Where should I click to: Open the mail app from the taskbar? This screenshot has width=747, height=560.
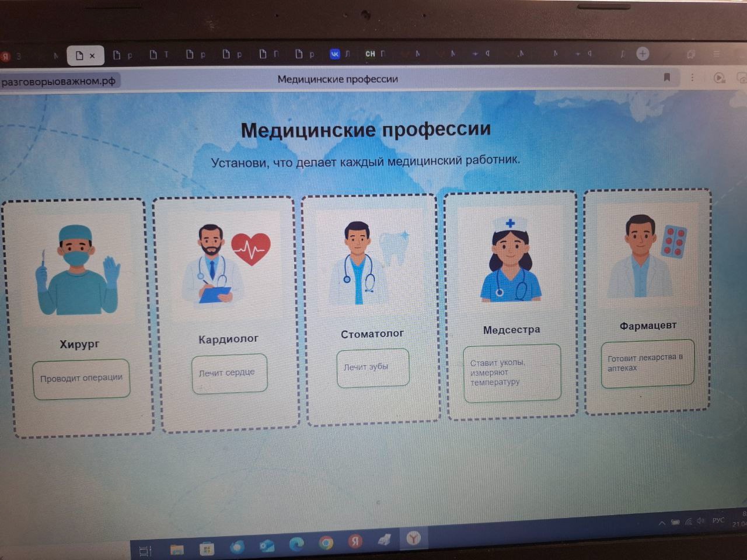(267, 546)
